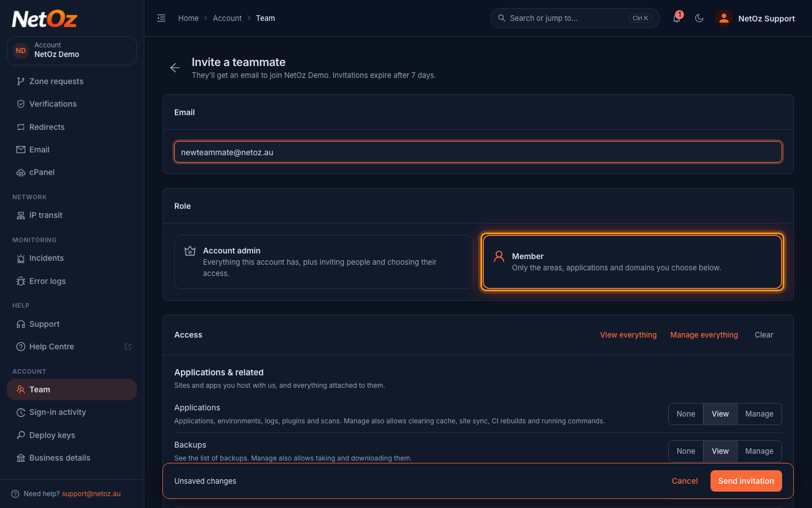Click Manage everything
Screen dimensions: 812x508
point(704,335)
